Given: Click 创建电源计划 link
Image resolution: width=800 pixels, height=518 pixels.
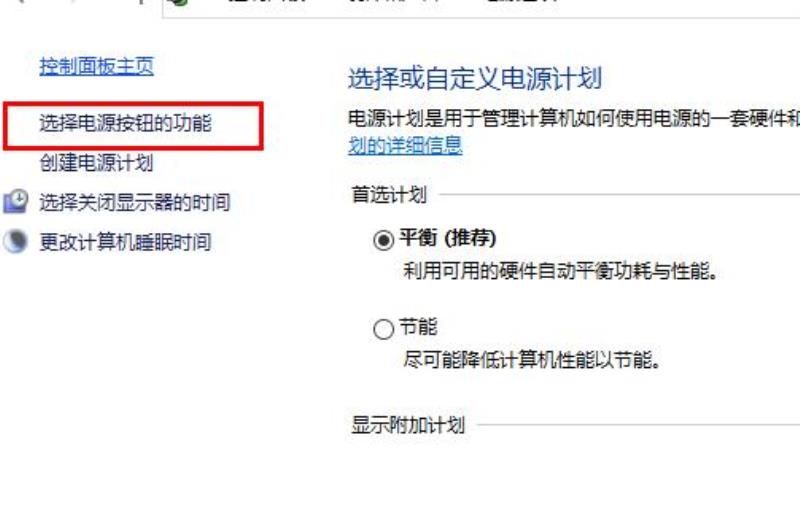Looking at the screenshot, I should pyautogui.click(x=96, y=163).
